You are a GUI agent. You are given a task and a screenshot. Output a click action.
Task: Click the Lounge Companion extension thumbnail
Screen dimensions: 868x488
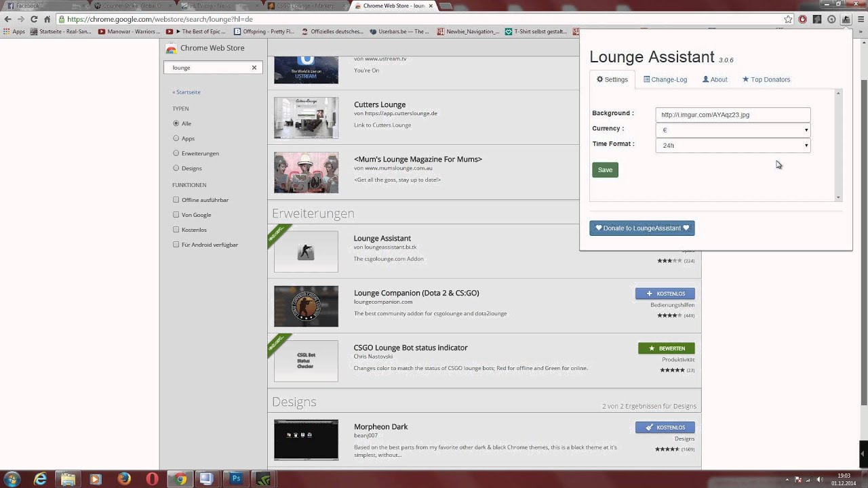(306, 306)
